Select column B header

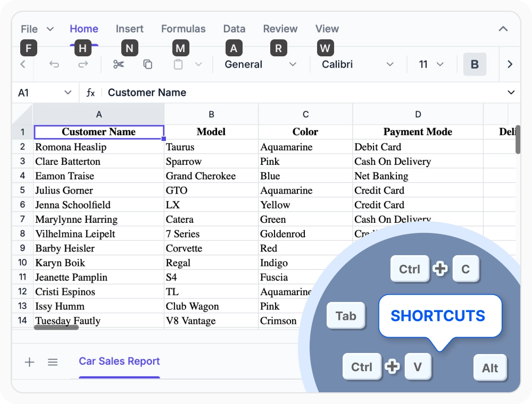[x=211, y=115]
